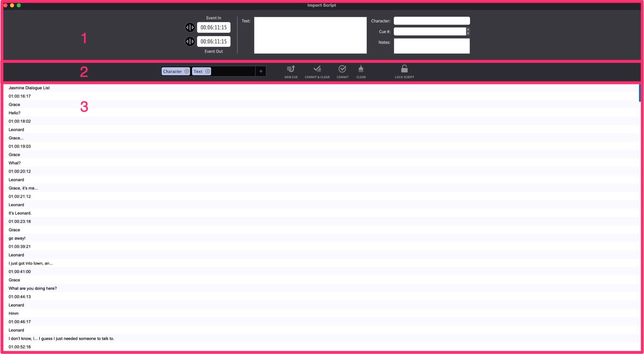Select the timecode line 01:00:41:00
This screenshot has width=644, height=354.
click(x=20, y=271)
